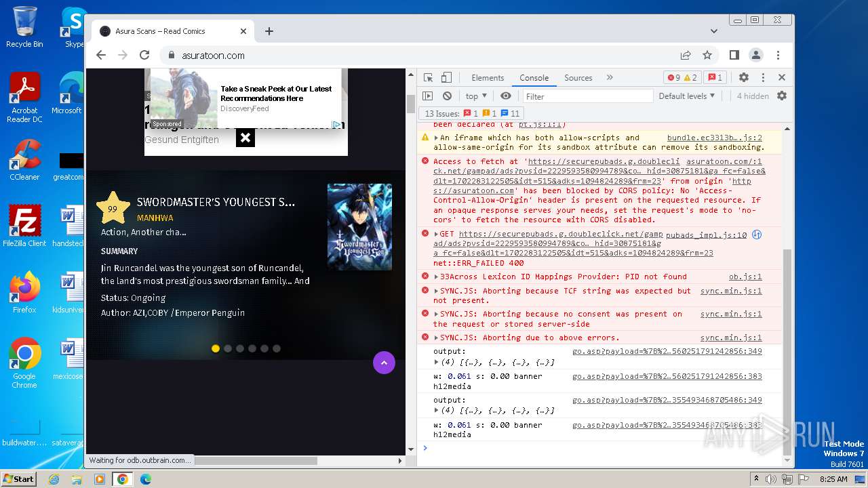The image size is (868, 488).
Task: Activate DevTools inspect element picker
Action: [x=428, y=77]
